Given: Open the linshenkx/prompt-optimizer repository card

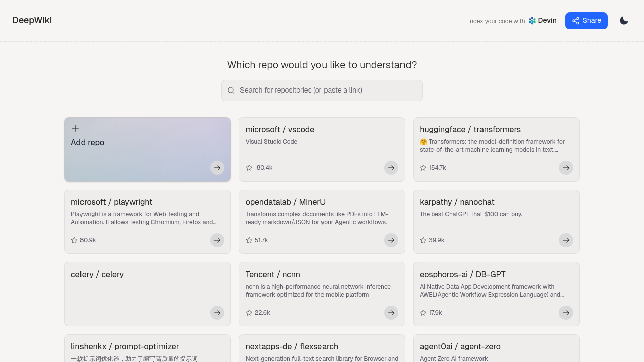Looking at the screenshot, I should [147, 347].
